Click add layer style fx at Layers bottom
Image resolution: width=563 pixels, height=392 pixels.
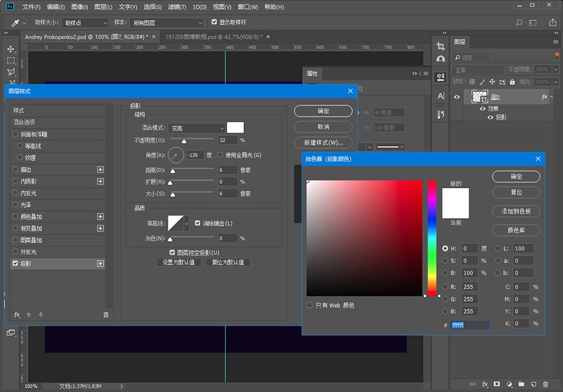point(485,384)
